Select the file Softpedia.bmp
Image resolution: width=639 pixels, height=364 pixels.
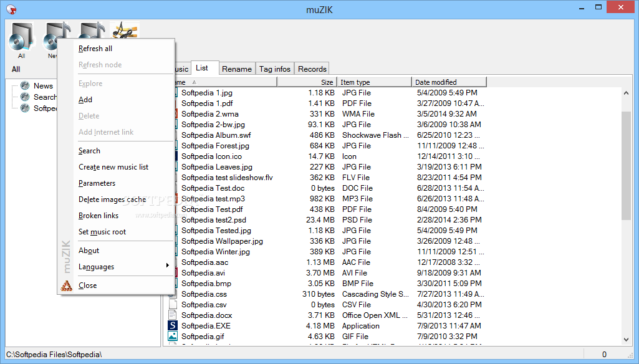tap(206, 284)
